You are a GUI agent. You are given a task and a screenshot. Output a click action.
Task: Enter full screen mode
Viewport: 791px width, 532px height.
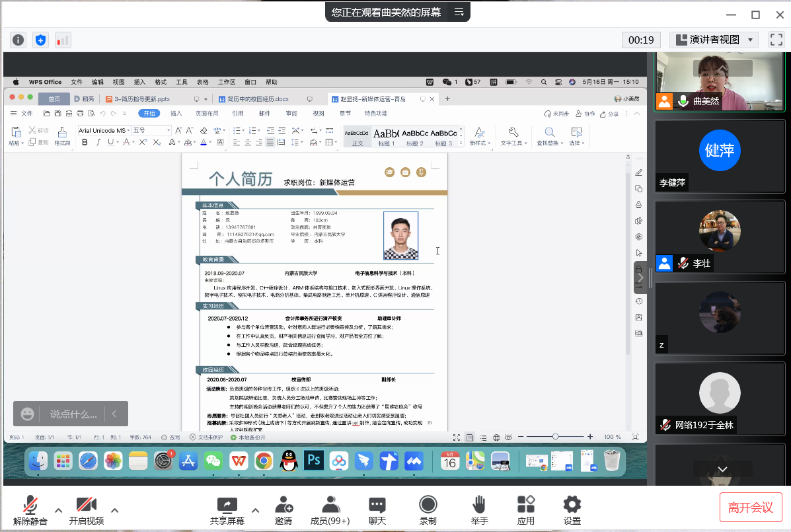(x=776, y=40)
